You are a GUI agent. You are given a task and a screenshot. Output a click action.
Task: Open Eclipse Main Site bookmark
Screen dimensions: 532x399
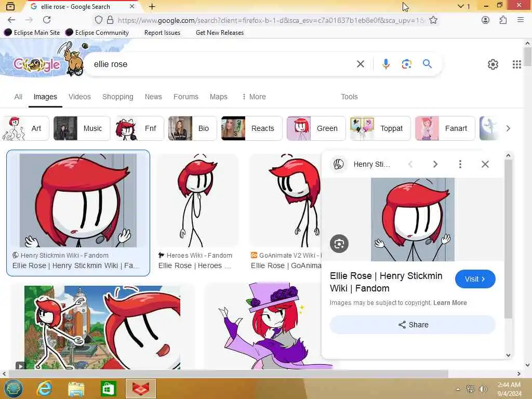click(x=32, y=33)
